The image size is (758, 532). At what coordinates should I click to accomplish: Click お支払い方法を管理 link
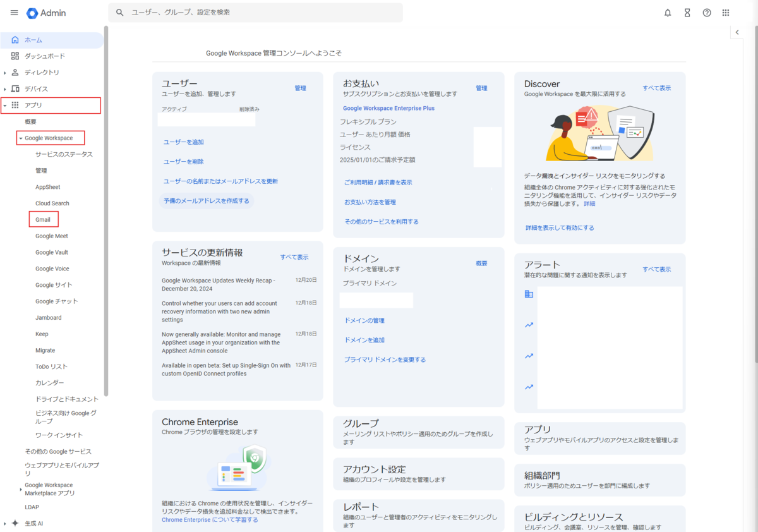[370, 202]
